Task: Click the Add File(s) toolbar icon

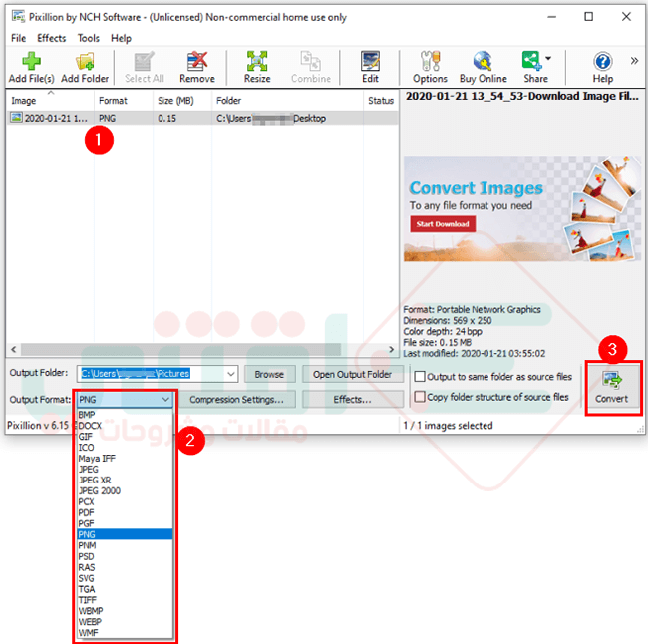Action: coord(32,68)
